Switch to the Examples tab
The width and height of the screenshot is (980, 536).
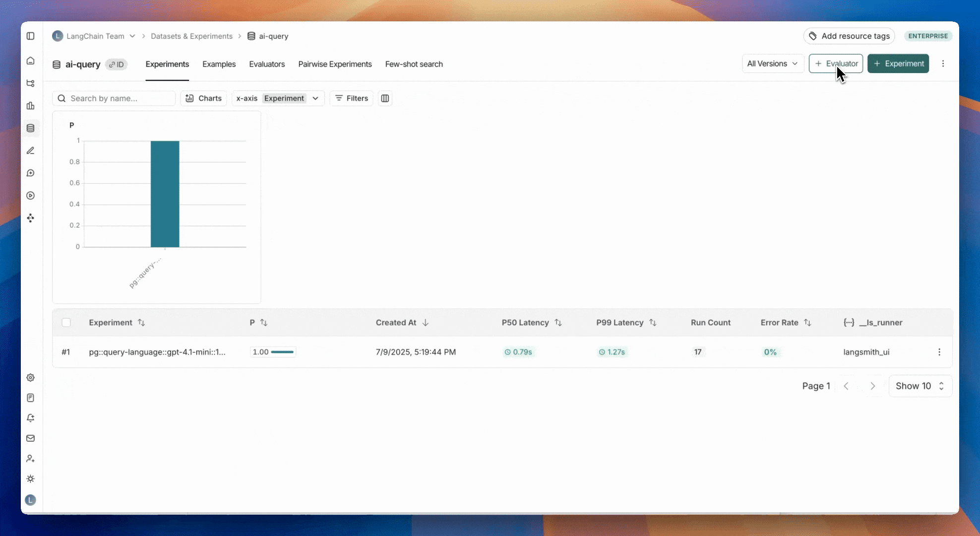tap(219, 64)
